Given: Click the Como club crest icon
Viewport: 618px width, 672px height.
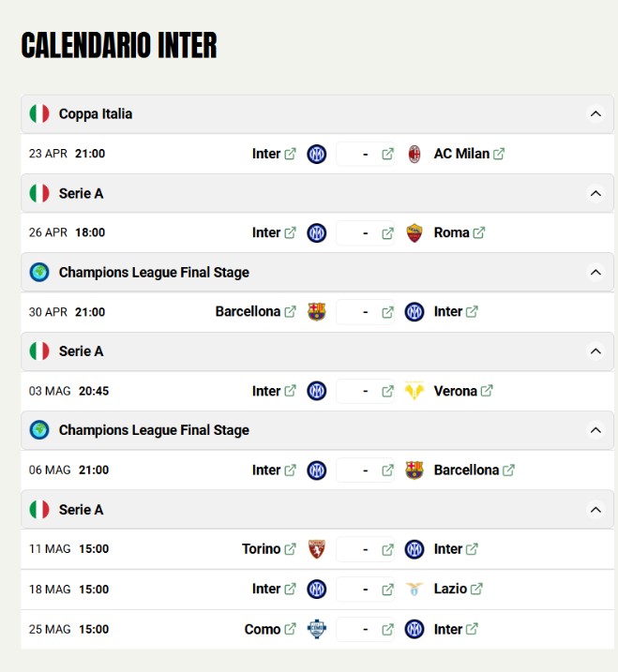Looking at the screenshot, I should (x=317, y=630).
